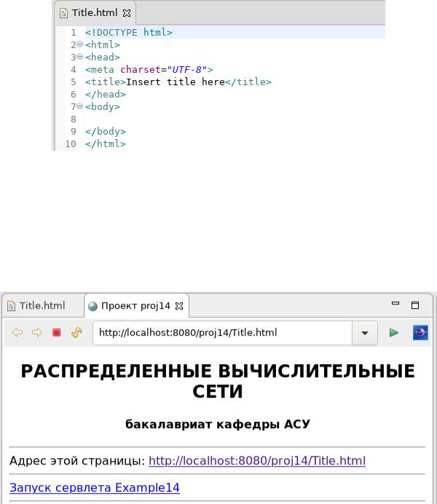The image size is (437, 504).
Task: Click the globe icon of Проект proj14 tab
Action: (x=93, y=306)
